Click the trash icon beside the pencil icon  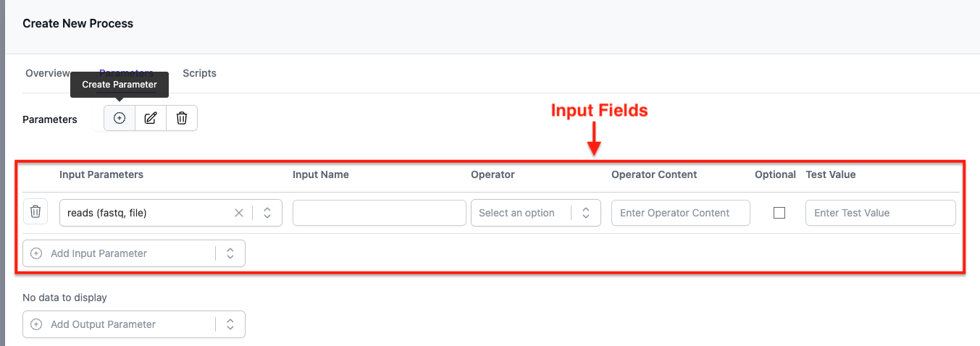coord(182,119)
